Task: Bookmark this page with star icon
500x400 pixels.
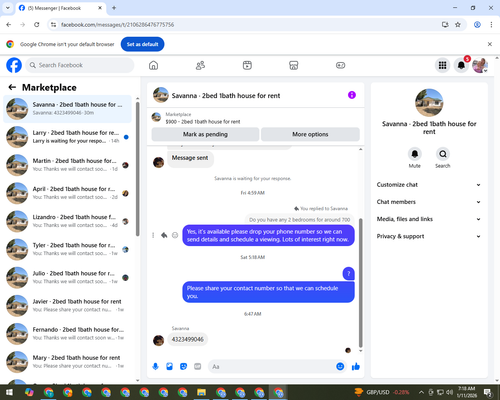Action: pos(458,24)
